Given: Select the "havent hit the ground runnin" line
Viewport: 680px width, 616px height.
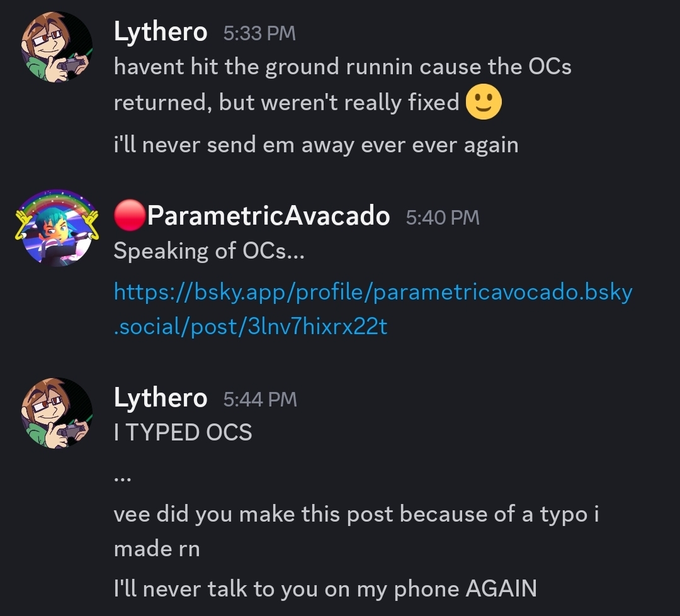Looking at the screenshot, I should pos(343,67).
